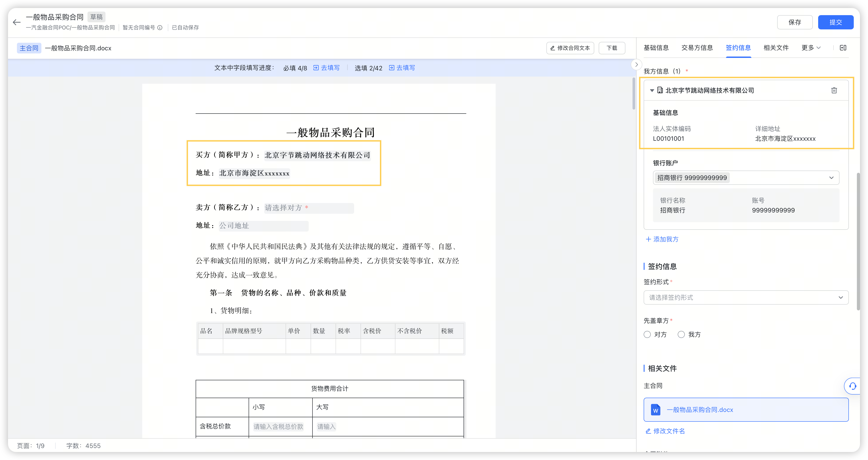The width and height of the screenshot is (868, 460).
Task: Delete the 北京字节跳动网络技术有限公司 party via trash icon
Action: click(834, 90)
